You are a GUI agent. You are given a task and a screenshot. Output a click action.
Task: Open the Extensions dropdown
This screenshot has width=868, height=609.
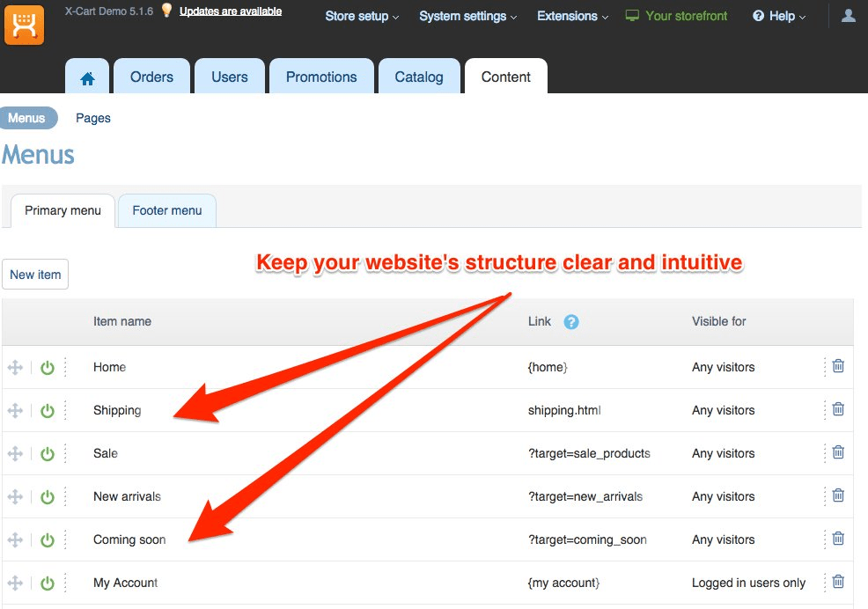coord(567,16)
